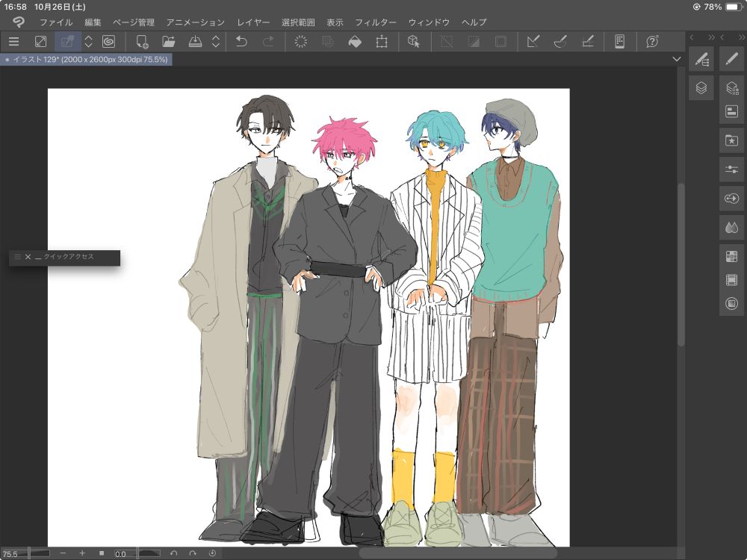Click the Undo arrow in the command bar
747x560 pixels.
241,42
